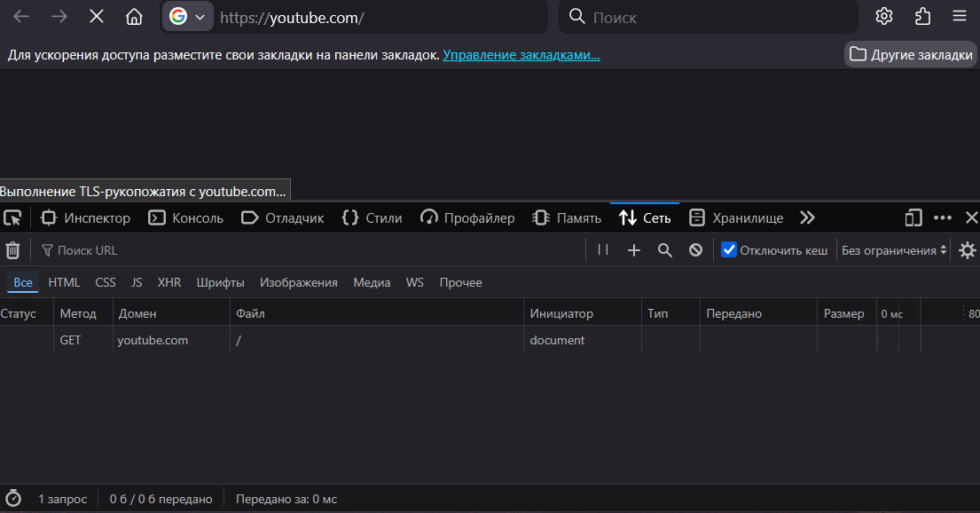The width and height of the screenshot is (980, 513).
Task: Expand more DevTools tabs with the chevron
Action: 807,217
